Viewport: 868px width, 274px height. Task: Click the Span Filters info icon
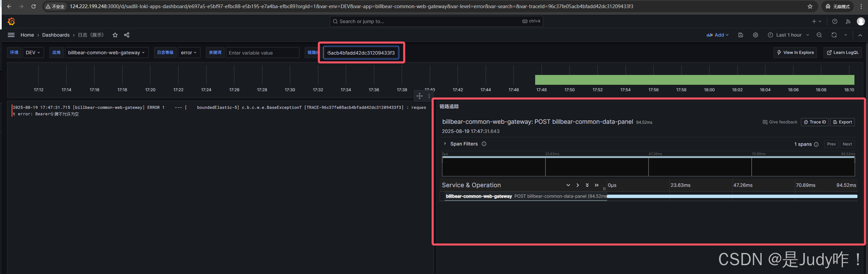(484, 144)
